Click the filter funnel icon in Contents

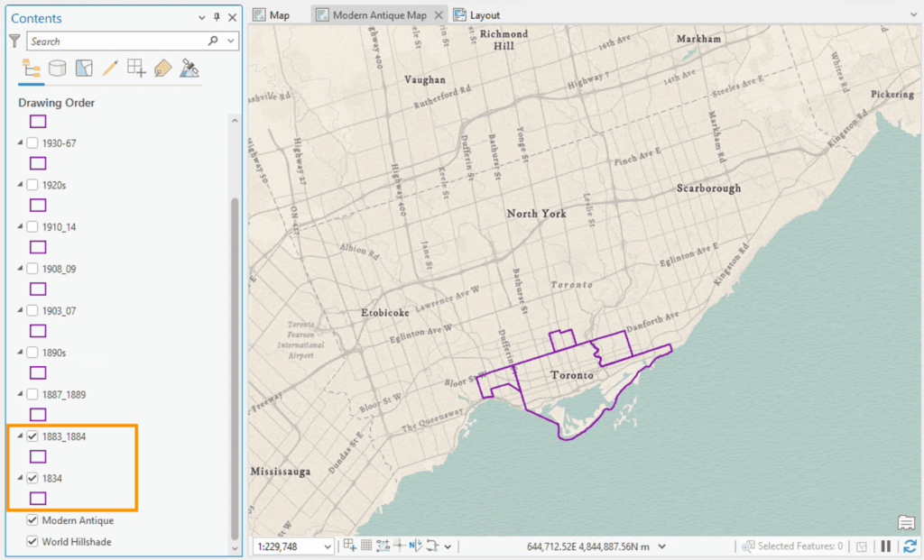[14, 41]
